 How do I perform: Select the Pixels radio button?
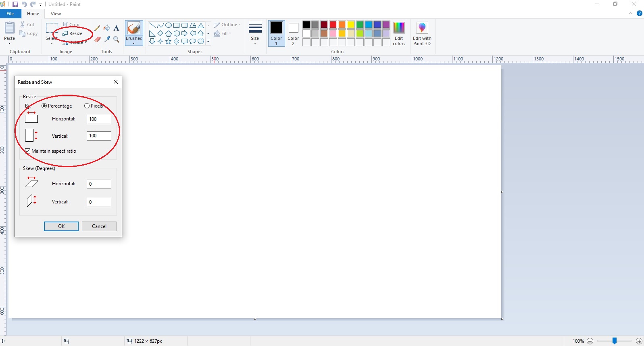87,106
